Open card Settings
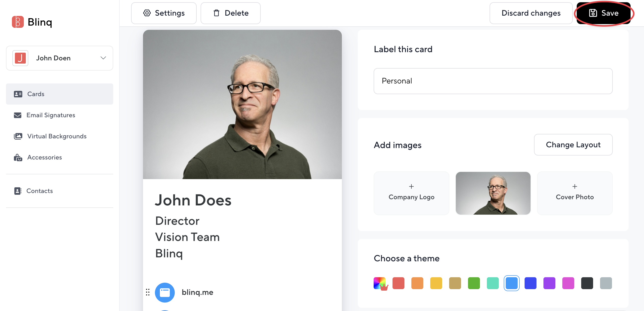 [x=164, y=13]
